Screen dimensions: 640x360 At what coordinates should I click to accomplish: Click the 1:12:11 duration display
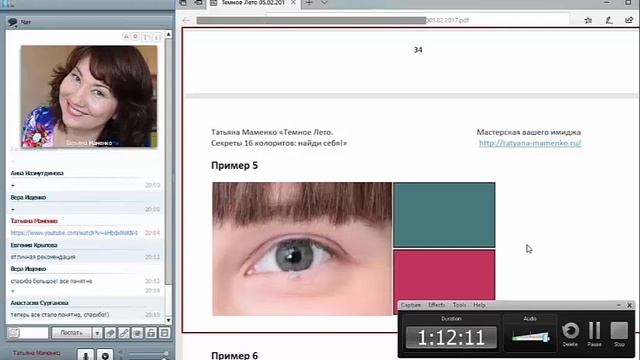tap(451, 338)
